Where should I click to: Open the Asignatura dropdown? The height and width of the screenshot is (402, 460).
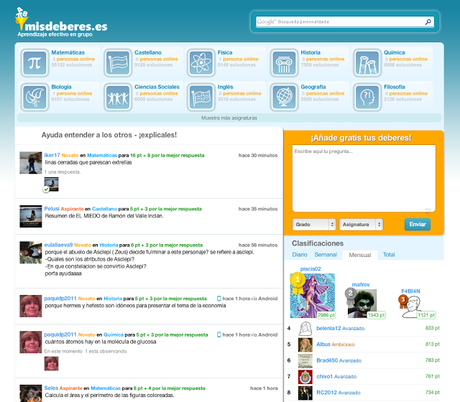(361, 224)
